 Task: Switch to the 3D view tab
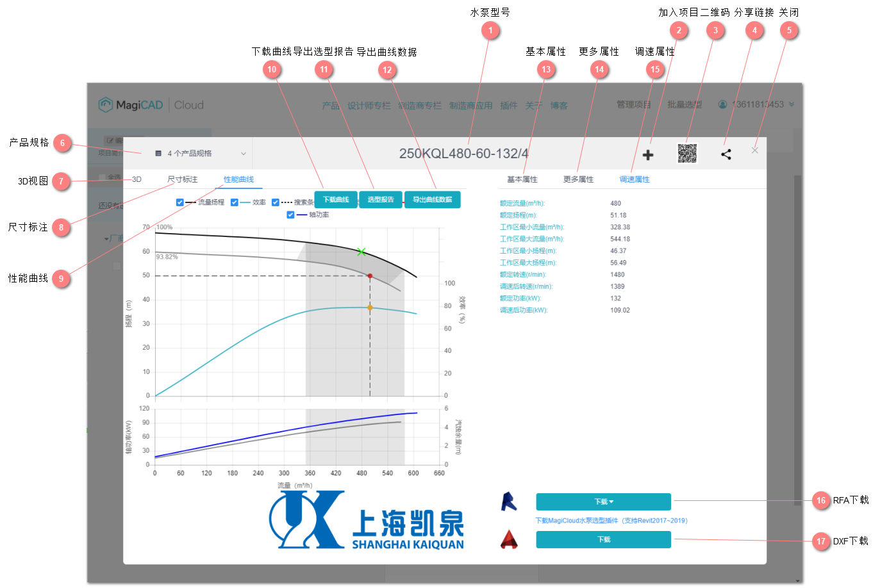click(x=137, y=179)
